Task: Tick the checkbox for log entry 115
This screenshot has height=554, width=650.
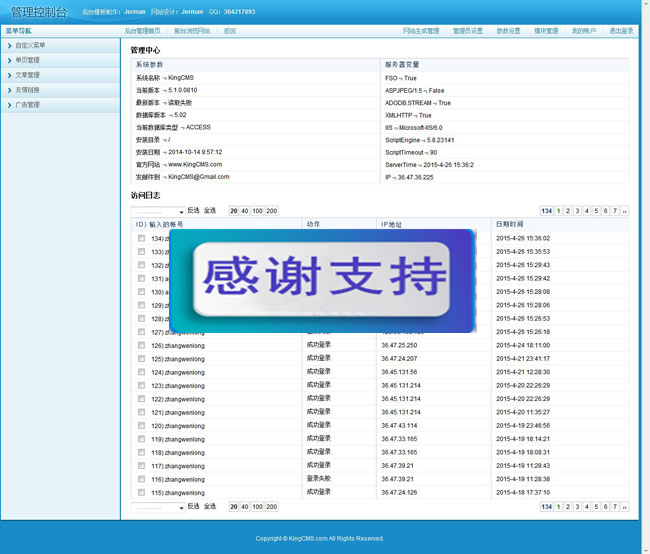Action: [141, 493]
